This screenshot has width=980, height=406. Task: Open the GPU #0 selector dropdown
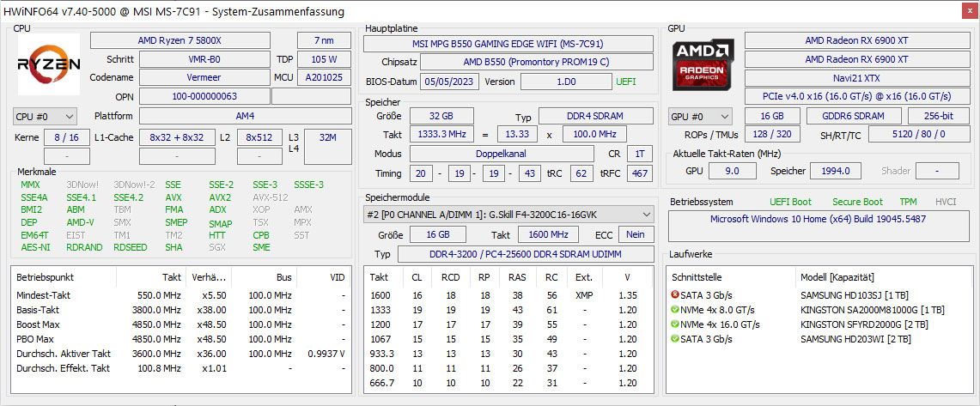700,116
